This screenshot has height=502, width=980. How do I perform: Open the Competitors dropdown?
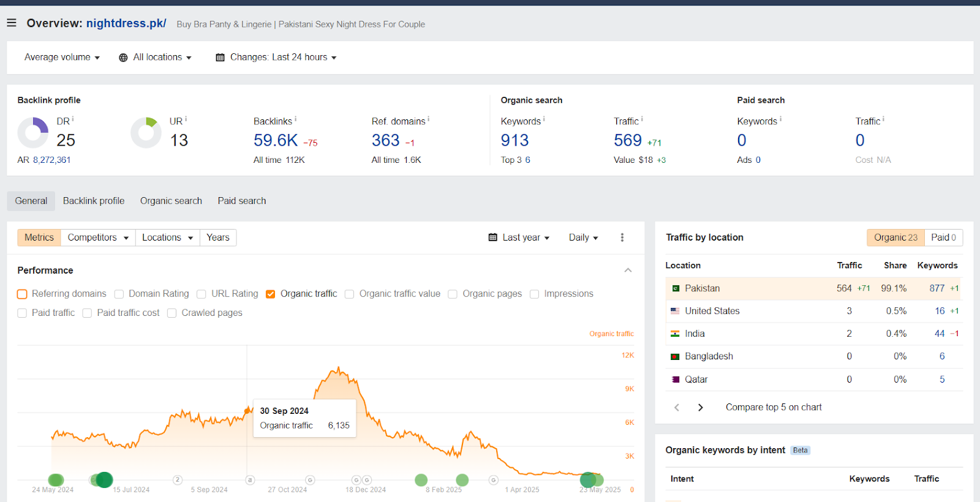pos(98,238)
